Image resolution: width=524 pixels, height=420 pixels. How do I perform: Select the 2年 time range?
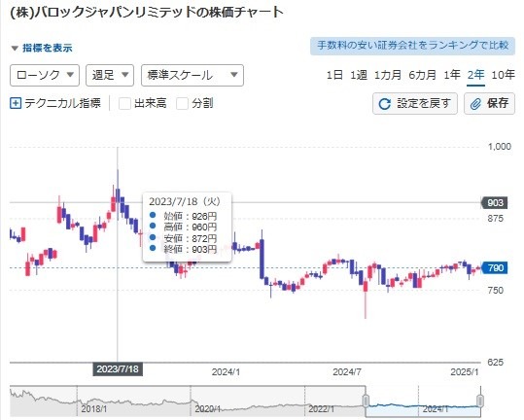pos(476,75)
